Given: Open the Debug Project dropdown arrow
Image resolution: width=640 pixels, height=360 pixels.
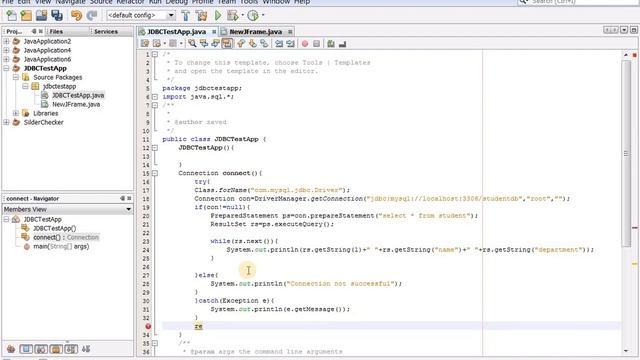Looking at the screenshot, I should click(242, 16).
